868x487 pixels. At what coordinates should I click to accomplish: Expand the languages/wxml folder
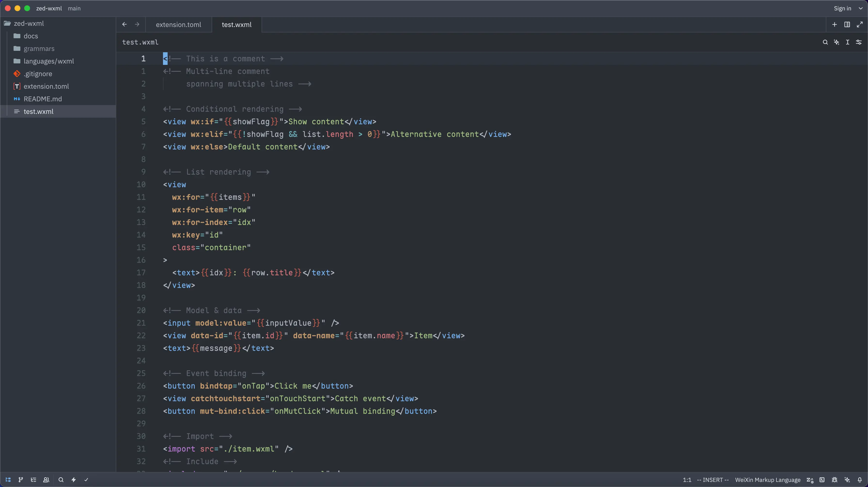tap(58, 61)
